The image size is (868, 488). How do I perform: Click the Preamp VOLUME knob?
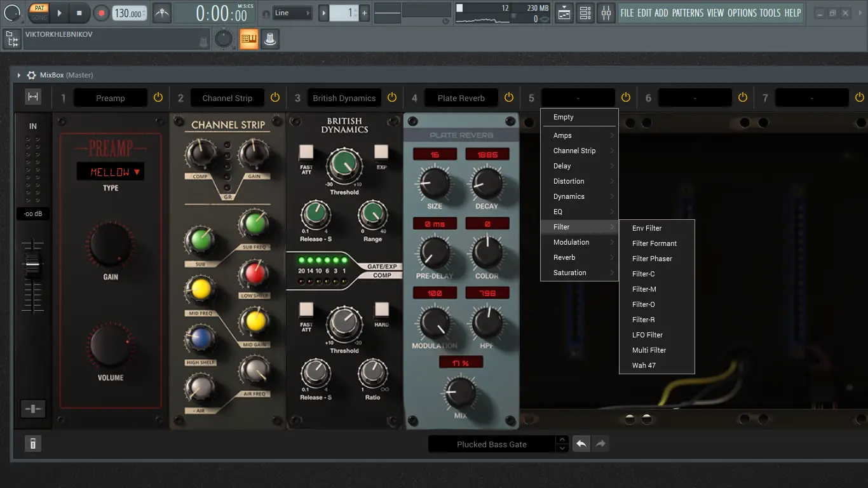111,345
